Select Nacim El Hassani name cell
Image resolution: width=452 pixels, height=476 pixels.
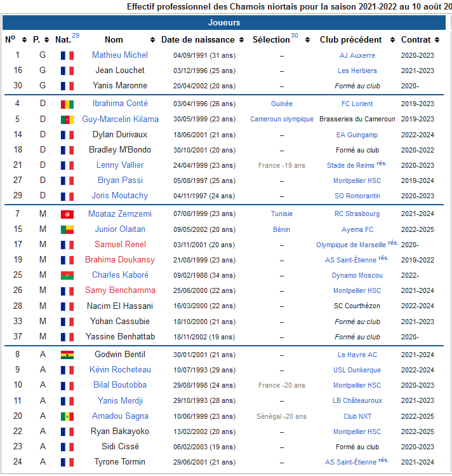pos(120,306)
